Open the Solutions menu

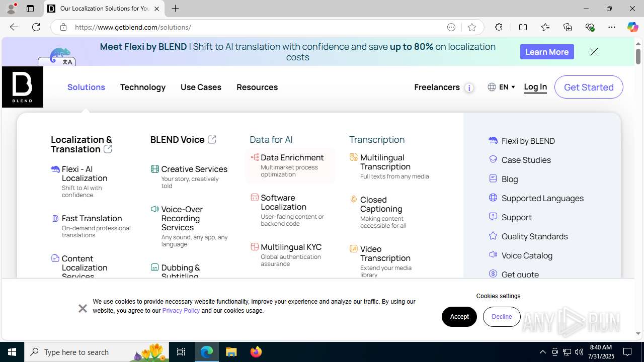86,87
